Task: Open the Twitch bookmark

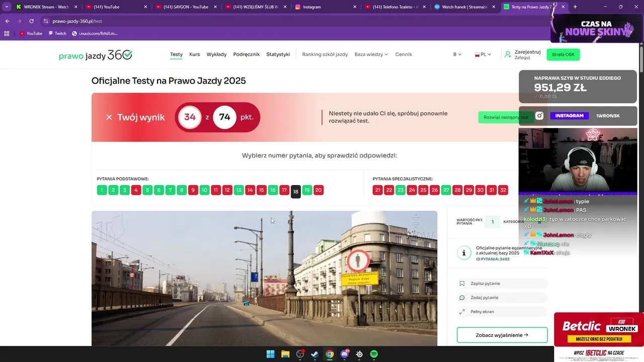Action: click(x=57, y=33)
